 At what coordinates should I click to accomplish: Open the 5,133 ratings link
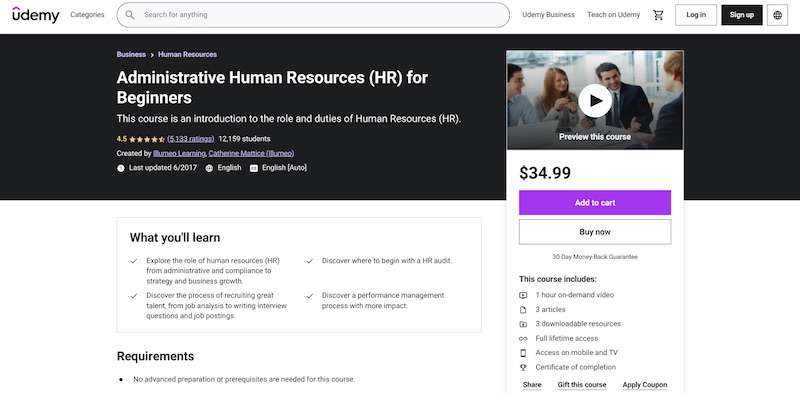coord(191,139)
